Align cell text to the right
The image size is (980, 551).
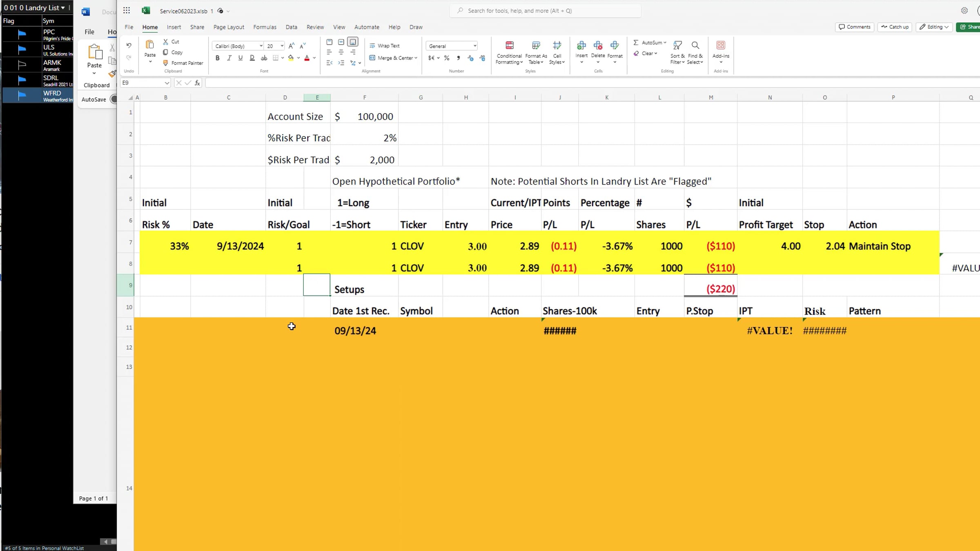click(353, 52)
